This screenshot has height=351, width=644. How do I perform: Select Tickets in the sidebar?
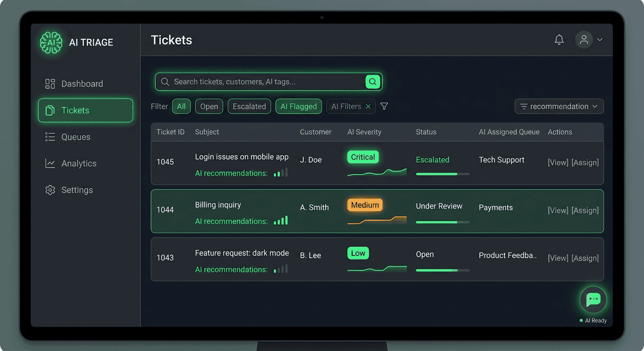pos(86,111)
